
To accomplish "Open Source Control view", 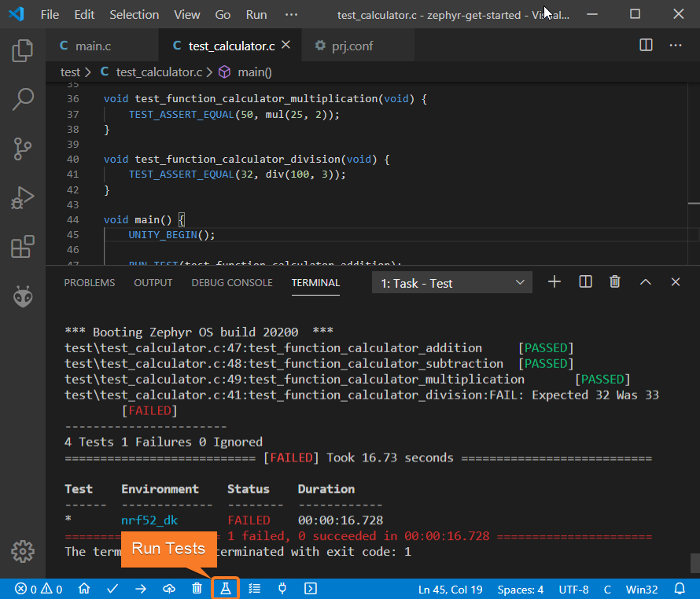I will pyautogui.click(x=22, y=149).
